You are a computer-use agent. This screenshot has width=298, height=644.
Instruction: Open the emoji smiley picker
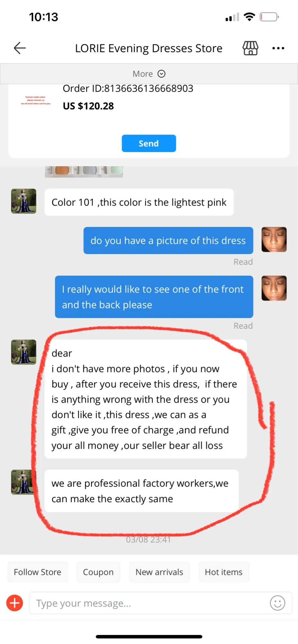coord(277,603)
